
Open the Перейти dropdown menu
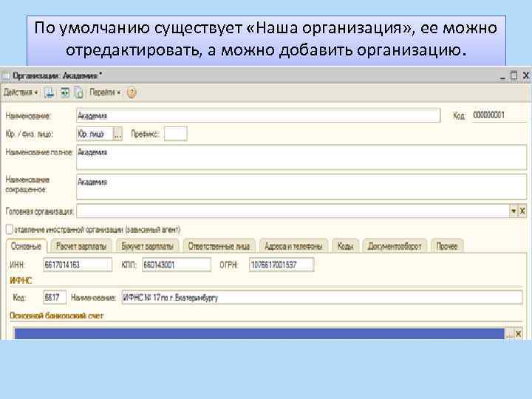(105, 92)
